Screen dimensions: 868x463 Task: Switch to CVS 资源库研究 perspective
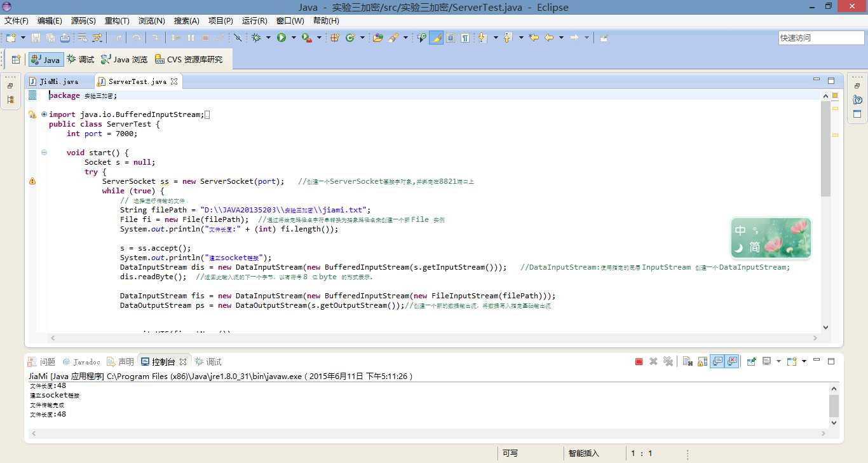point(189,60)
